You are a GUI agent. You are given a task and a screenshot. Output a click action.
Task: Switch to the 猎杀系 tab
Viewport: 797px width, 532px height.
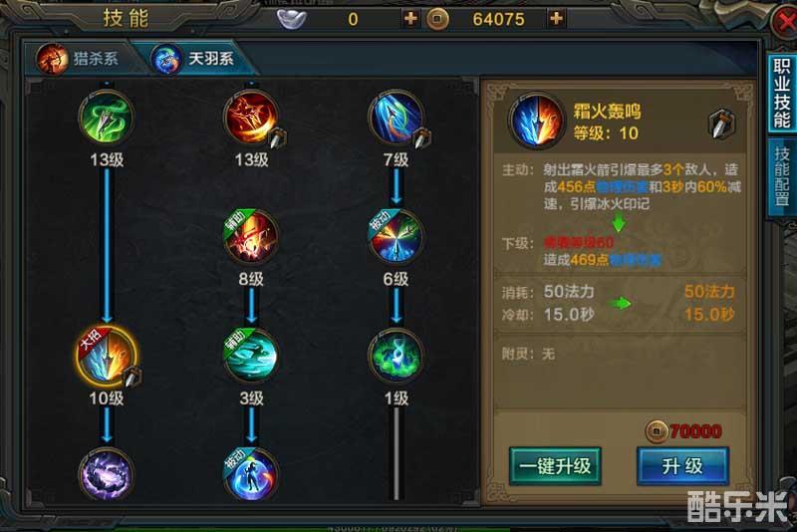pos(82,59)
